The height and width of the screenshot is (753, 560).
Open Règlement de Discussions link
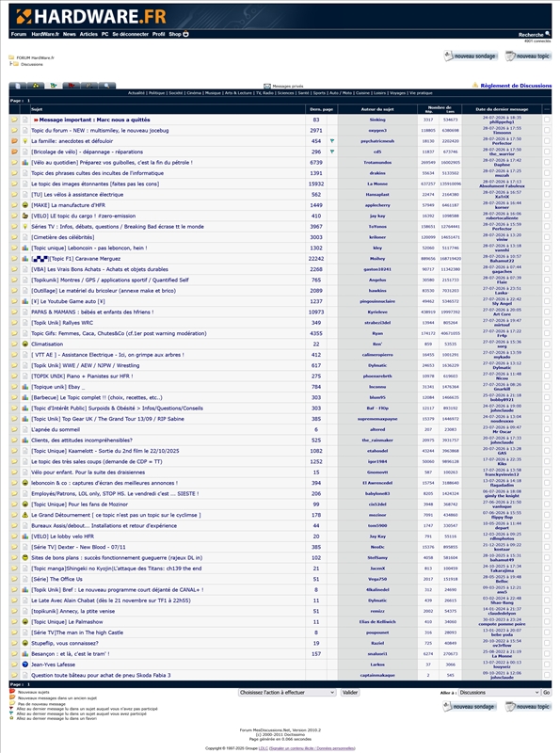[516, 86]
